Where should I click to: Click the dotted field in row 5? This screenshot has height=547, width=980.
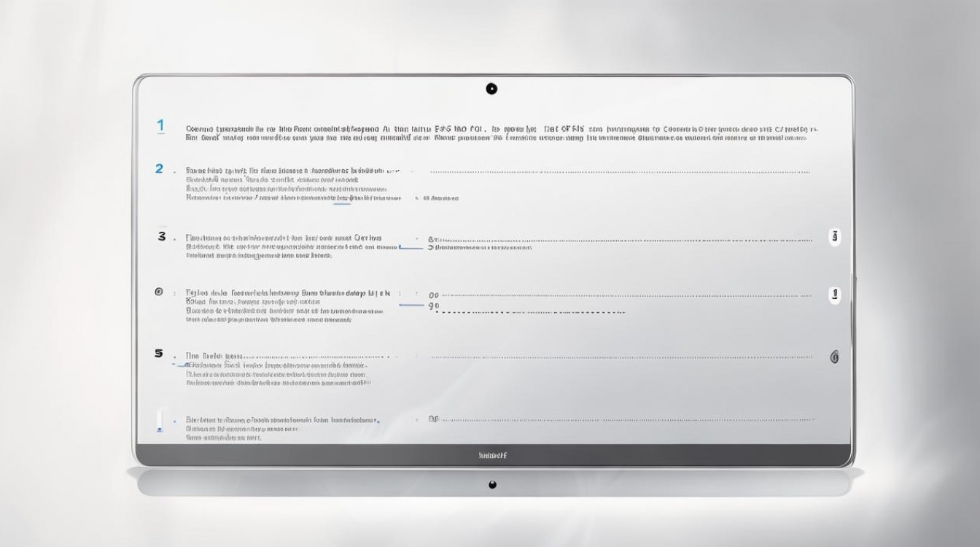tap(621, 357)
